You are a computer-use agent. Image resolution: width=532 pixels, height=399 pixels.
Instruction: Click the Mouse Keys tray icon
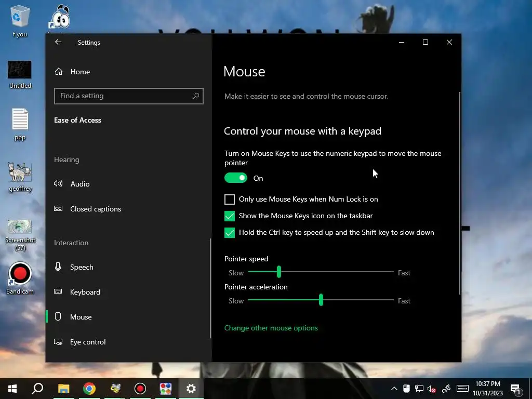406,389
